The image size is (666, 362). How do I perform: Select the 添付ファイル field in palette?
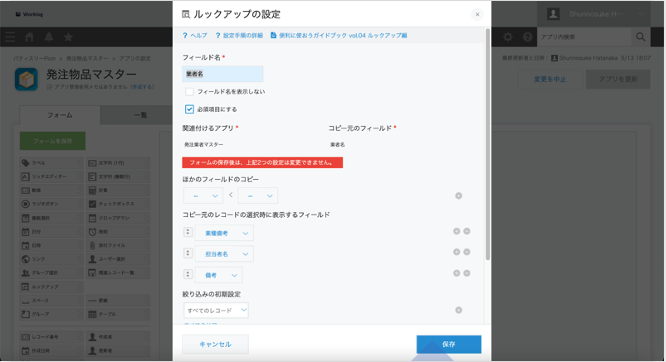(x=118, y=246)
